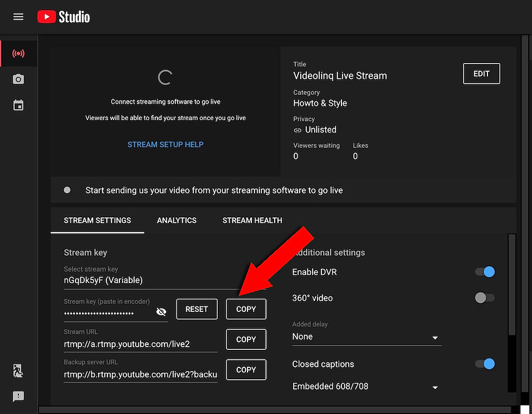This screenshot has height=414, width=532.
Task: Switch to the Stream Settings tab
Action: click(x=97, y=221)
